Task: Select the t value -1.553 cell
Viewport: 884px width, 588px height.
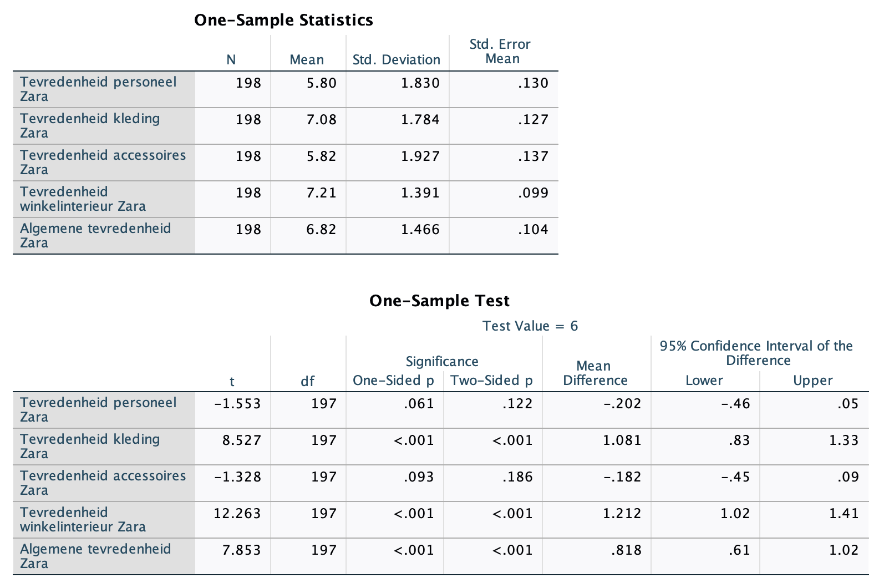Action: pyautogui.click(x=237, y=404)
